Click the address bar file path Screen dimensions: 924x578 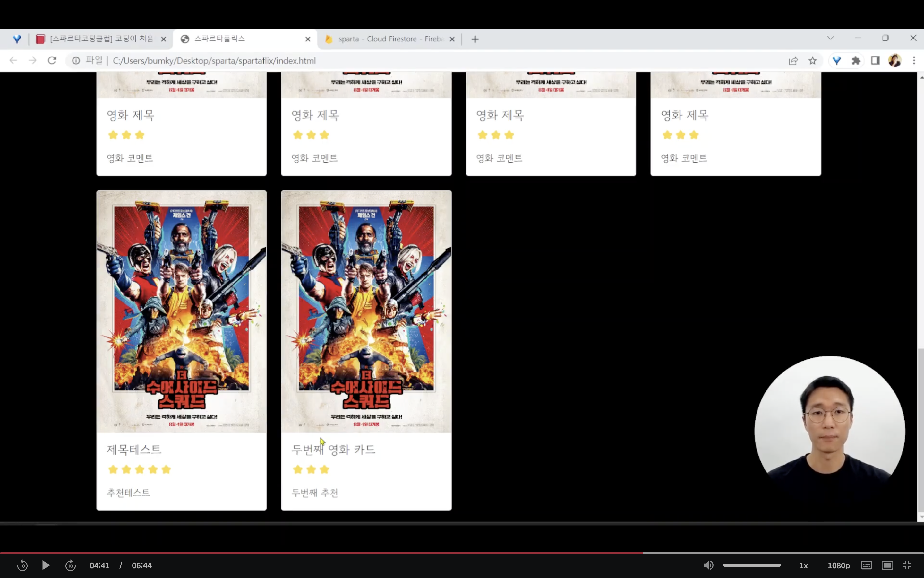pos(214,61)
